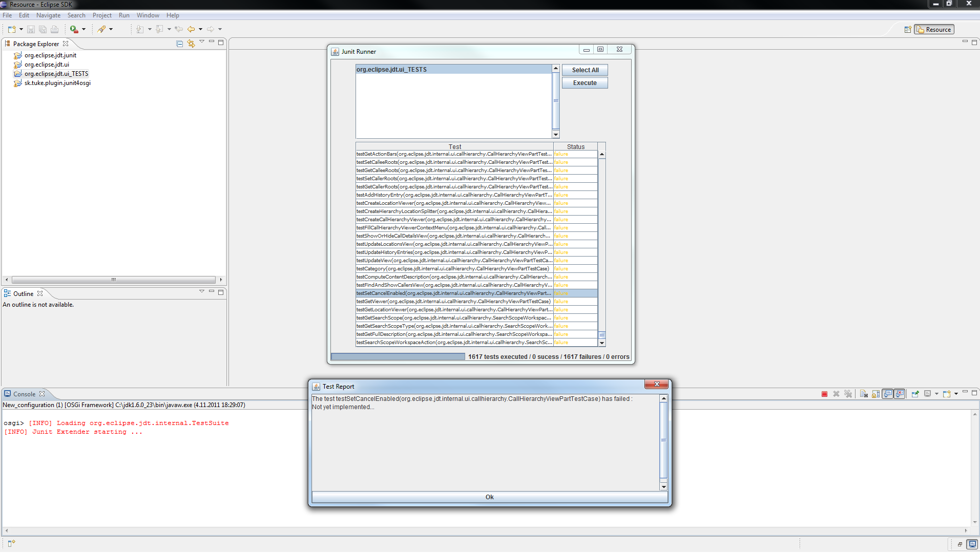Toggle Scroll Lock in Console toolbar
Viewport: 980px width, 553px height.
click(x=875, y=394)
